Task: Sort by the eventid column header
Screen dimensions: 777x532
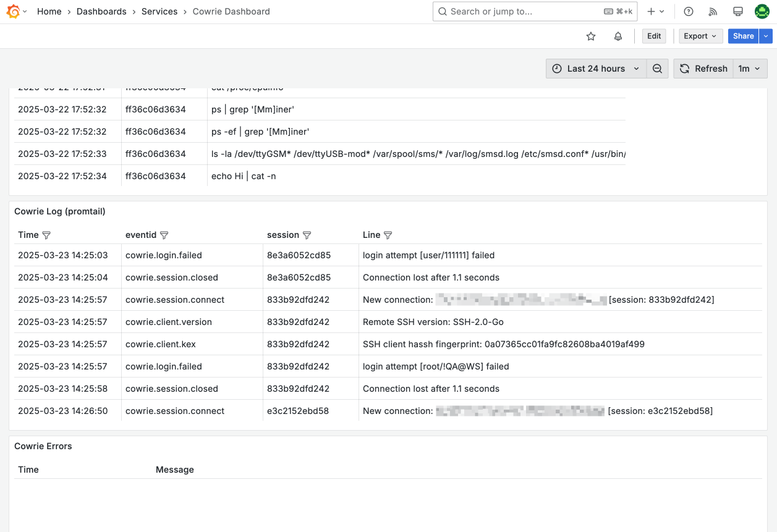Action: click(141, 235)
